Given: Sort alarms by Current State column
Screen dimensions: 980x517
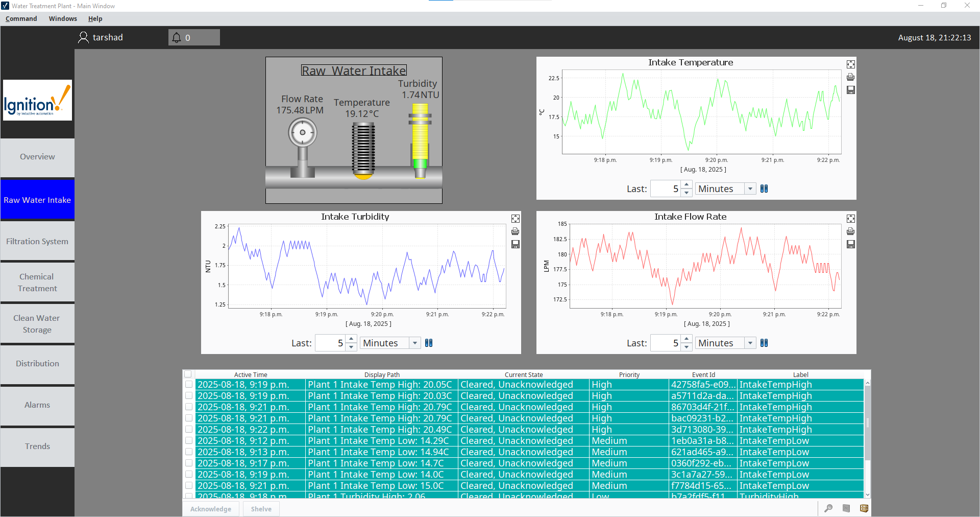Looking at the screenshot, I should coord(524,374).
